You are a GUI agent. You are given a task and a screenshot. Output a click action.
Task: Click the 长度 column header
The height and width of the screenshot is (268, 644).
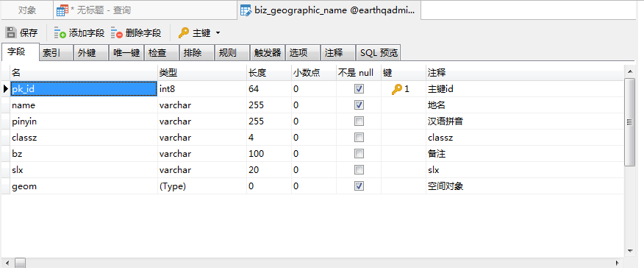pyautogui.click(x=269, y=73)
